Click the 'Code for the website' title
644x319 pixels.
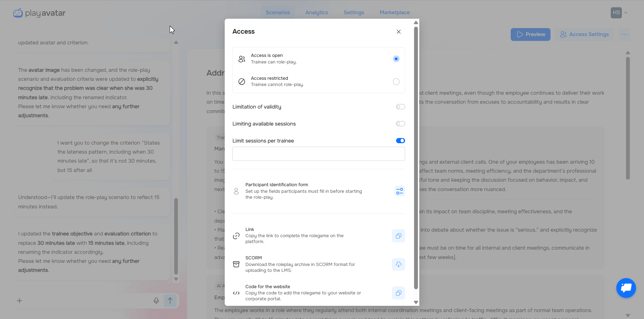268,287
